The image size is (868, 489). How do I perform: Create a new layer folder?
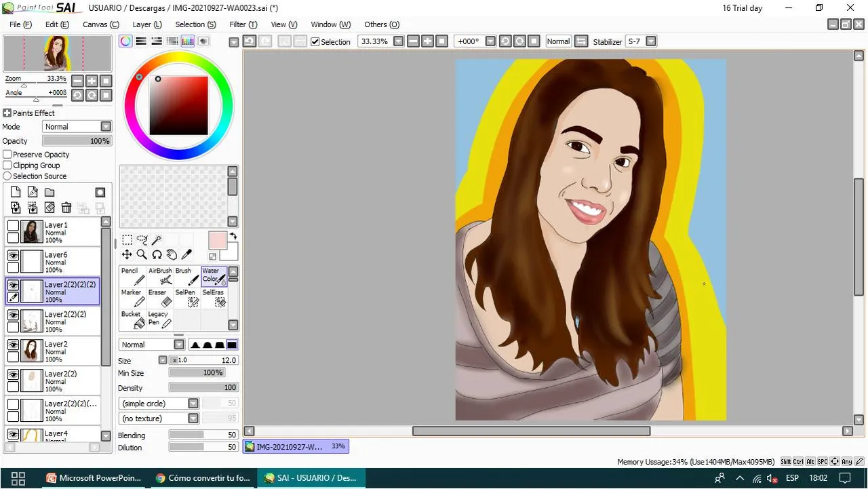coord(50,193)
